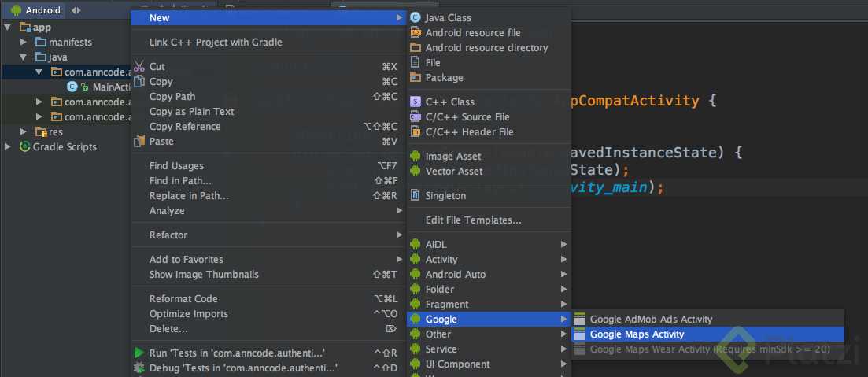Click the Paste clipboard icon
This screenshot has width=868, height=377.
click(139, 141)
